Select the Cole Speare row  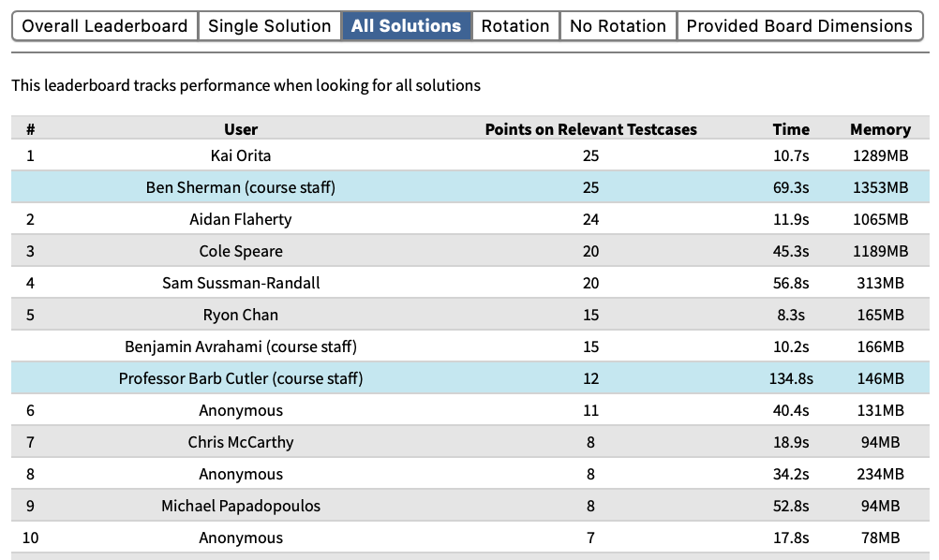point(241,251)
